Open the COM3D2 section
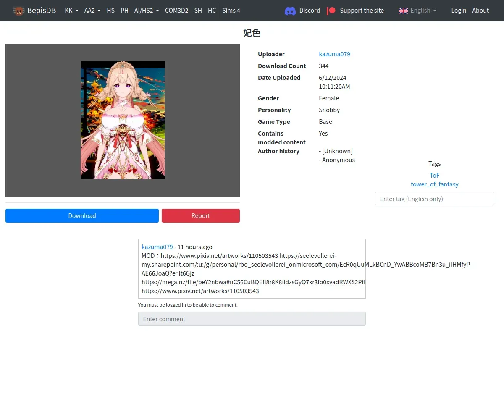 [x=176, y=10]
